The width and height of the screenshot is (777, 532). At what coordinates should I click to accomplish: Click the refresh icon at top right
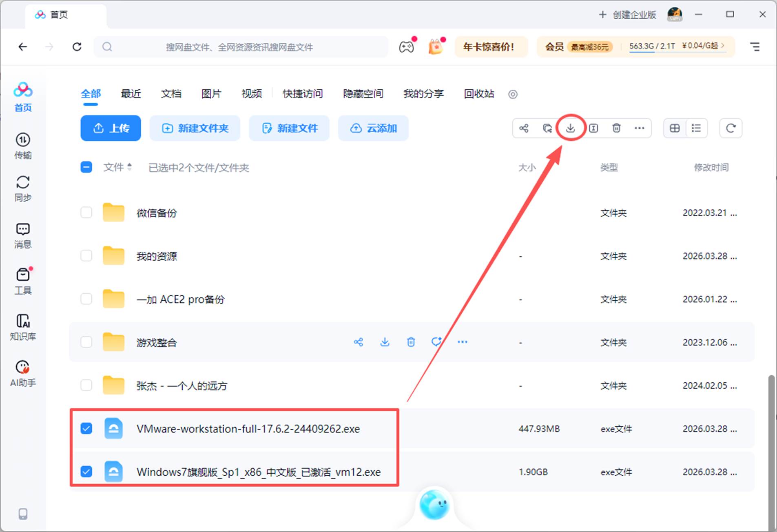tap(731, 128)
